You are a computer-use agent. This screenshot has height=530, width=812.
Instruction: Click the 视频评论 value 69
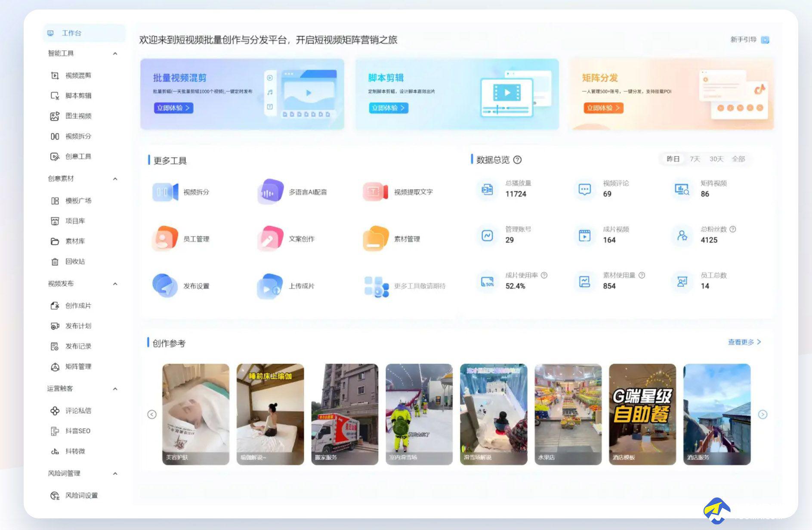(x=607, y=194)
